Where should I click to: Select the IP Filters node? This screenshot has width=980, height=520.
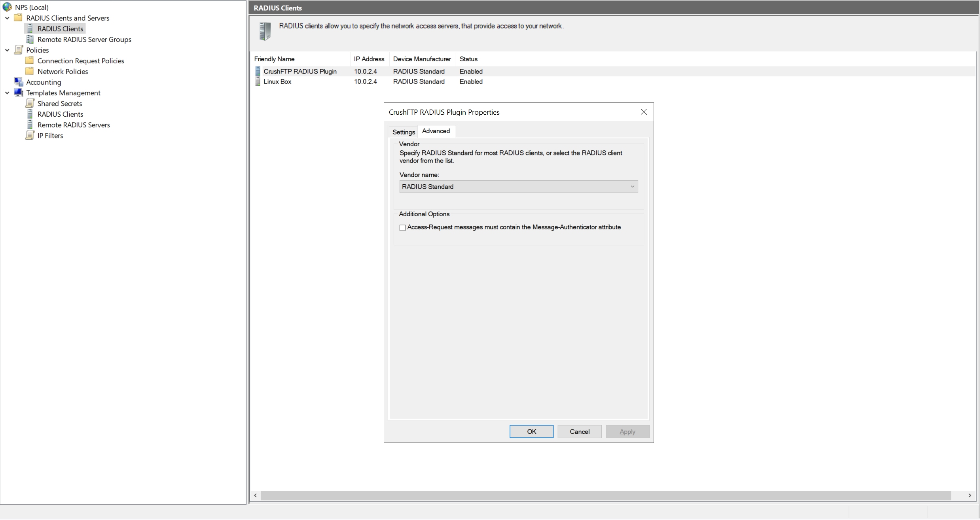coord(50,135)
